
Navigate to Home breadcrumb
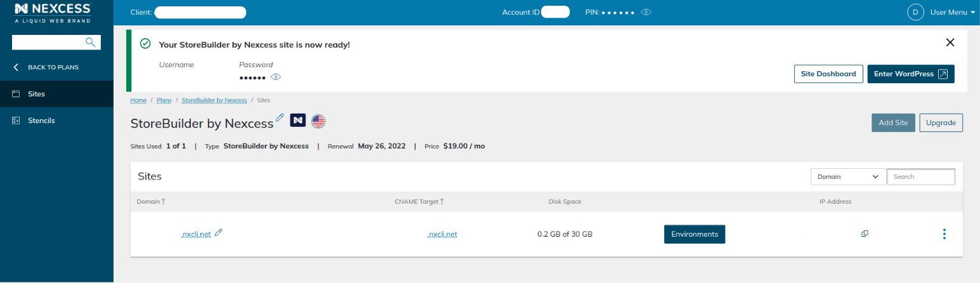(x=138, y=100)
